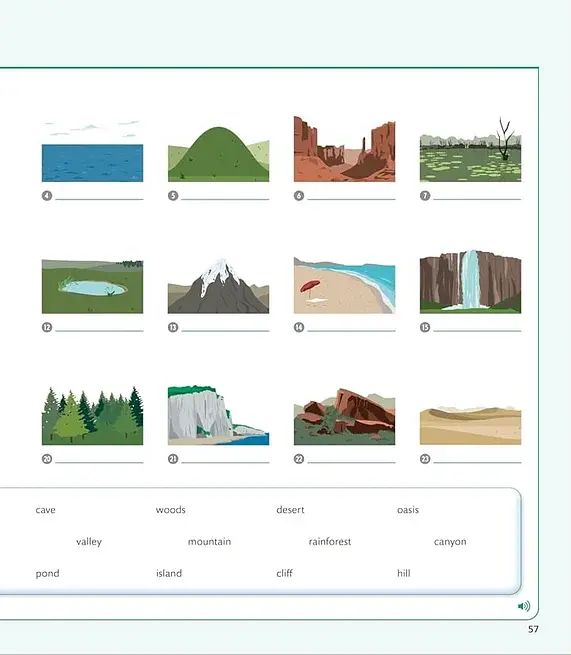Click the hill illustration above blank 5
This screenshot has height=655, width=571.
[218, 153]
